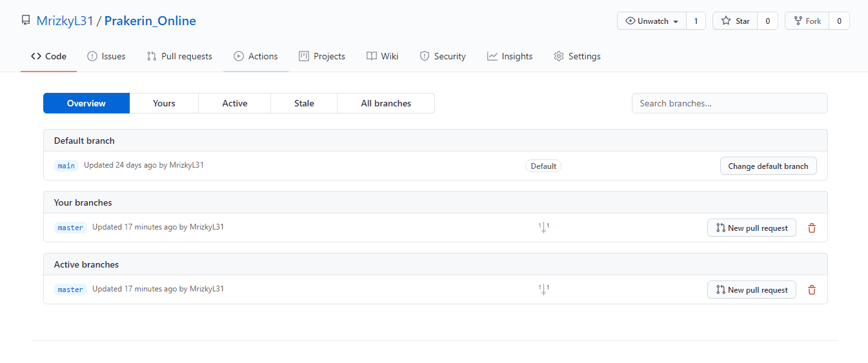Open the Projects tab
Image resolution: width=868 pixels, height=363 pixels.
coord(322,56)
